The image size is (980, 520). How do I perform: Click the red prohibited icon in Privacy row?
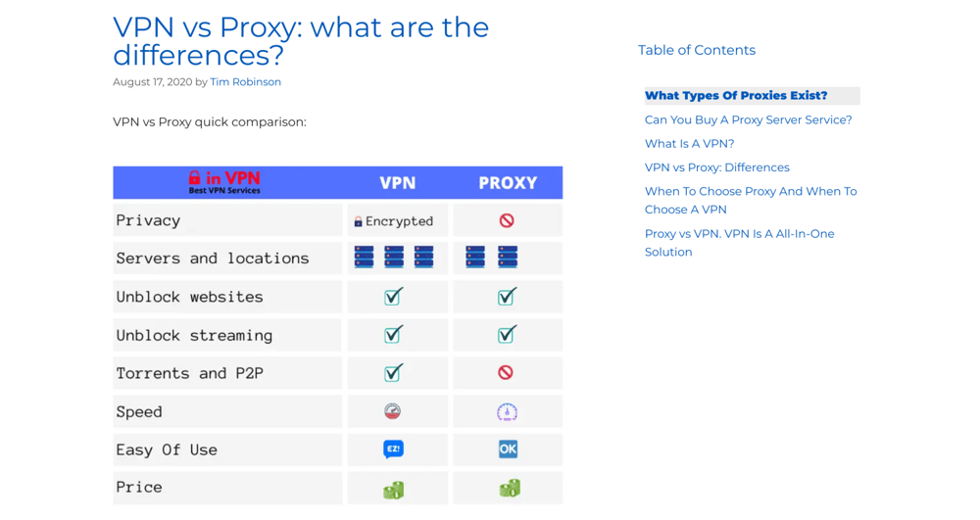507,220
